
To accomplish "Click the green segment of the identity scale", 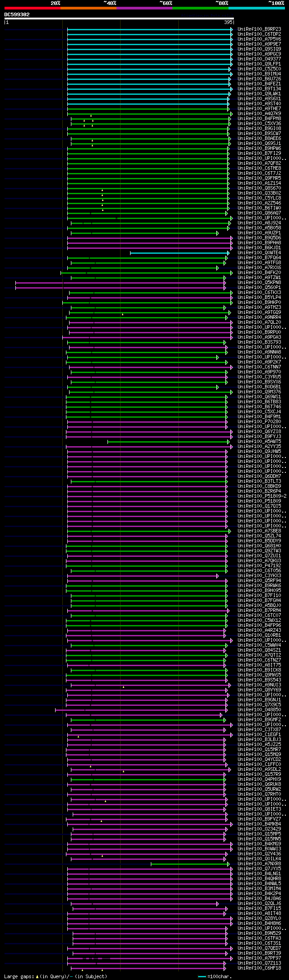I will pos(200,8).
